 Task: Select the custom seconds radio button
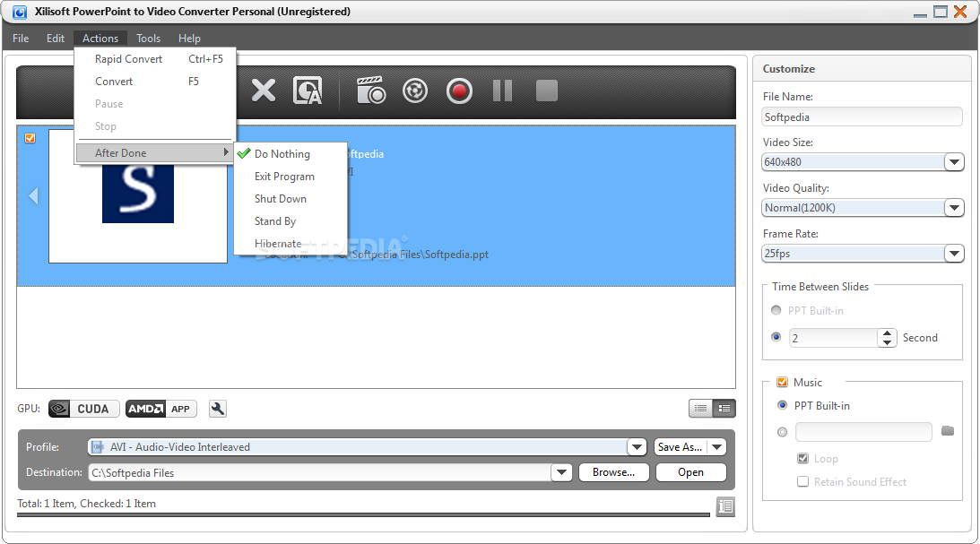coord(776,337)
